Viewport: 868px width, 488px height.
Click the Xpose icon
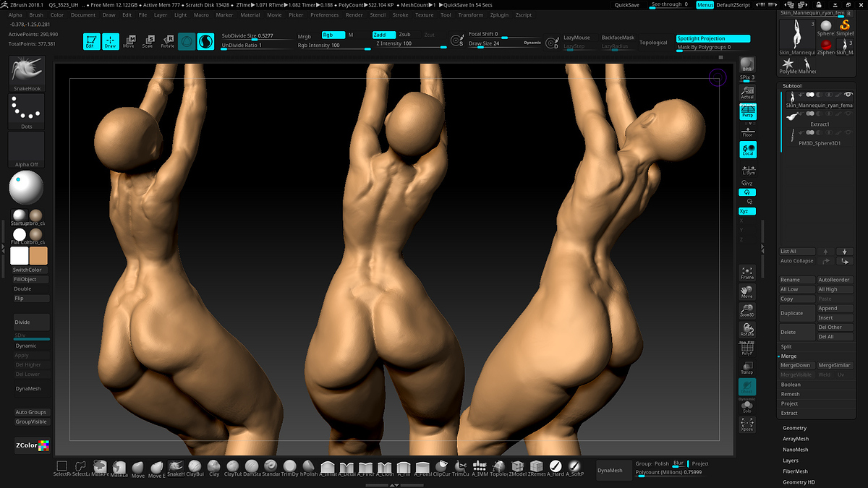tap(747, 424)
